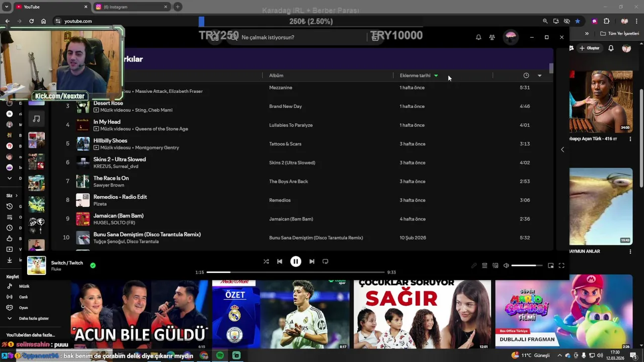Open Chrome from the Windows taskbar
Screen dimensions: 644x362
204,355
